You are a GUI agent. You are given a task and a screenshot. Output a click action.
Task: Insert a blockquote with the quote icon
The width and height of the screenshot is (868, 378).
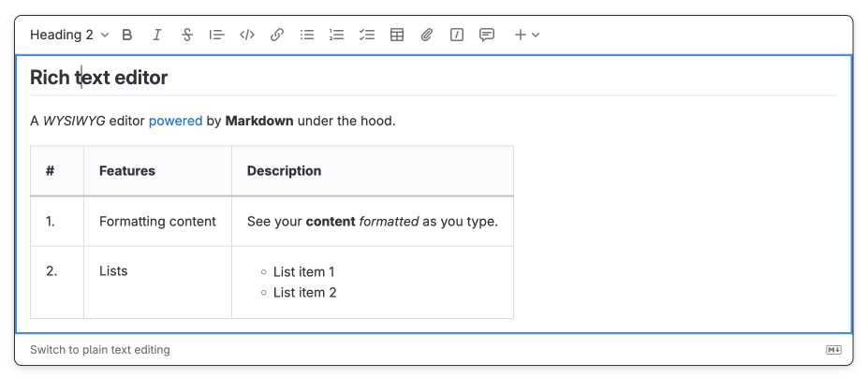[x=217, y=36]
